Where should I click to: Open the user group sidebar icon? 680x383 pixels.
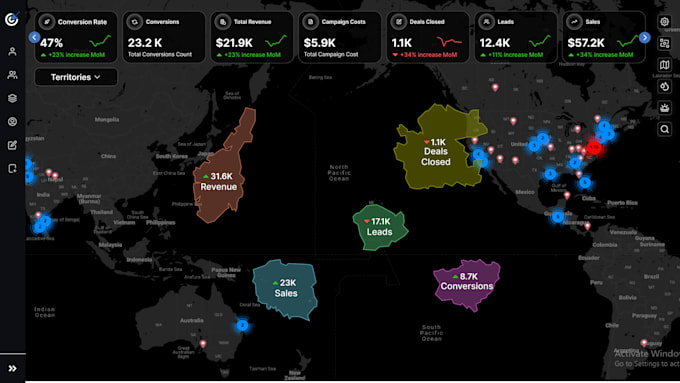tap(12, 75)
